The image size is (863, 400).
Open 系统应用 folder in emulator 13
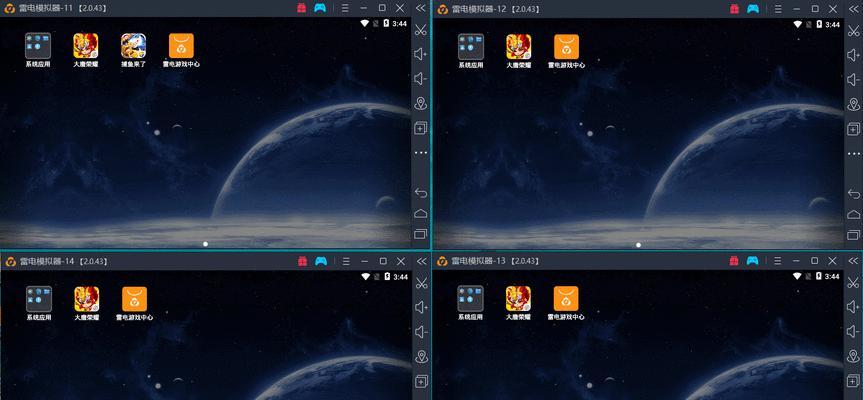[470, 298]
